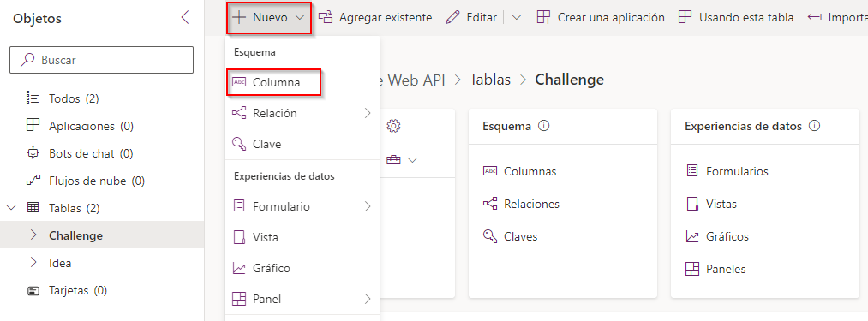Click the Agregar existente toolbar button
Screen dimensions: 868x321
(x=375, y=18)
